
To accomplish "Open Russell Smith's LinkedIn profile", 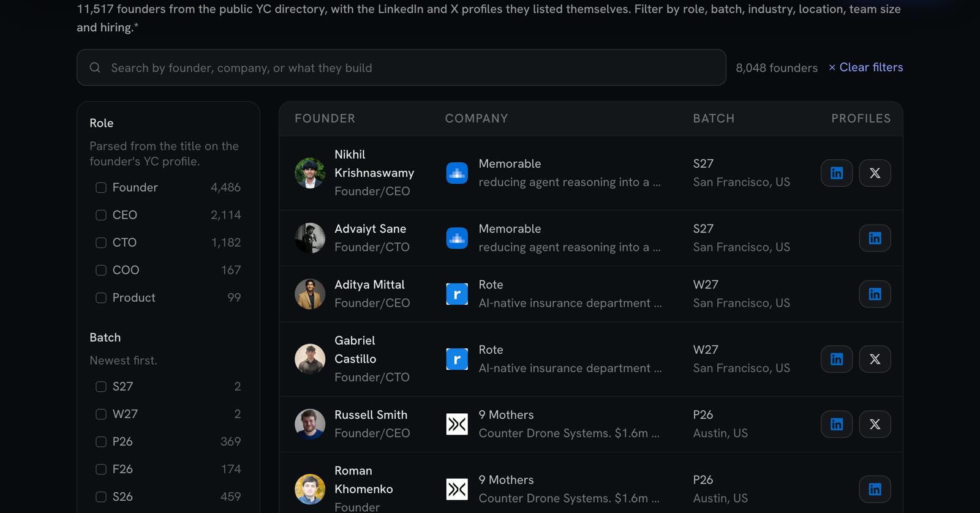I will [837, 424].
